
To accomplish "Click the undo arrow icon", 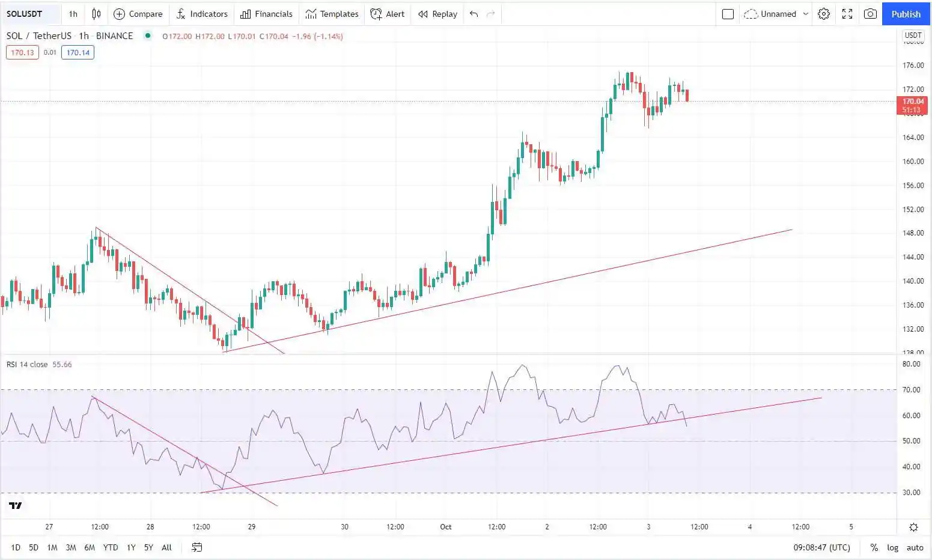I will (x=474, y=14).
